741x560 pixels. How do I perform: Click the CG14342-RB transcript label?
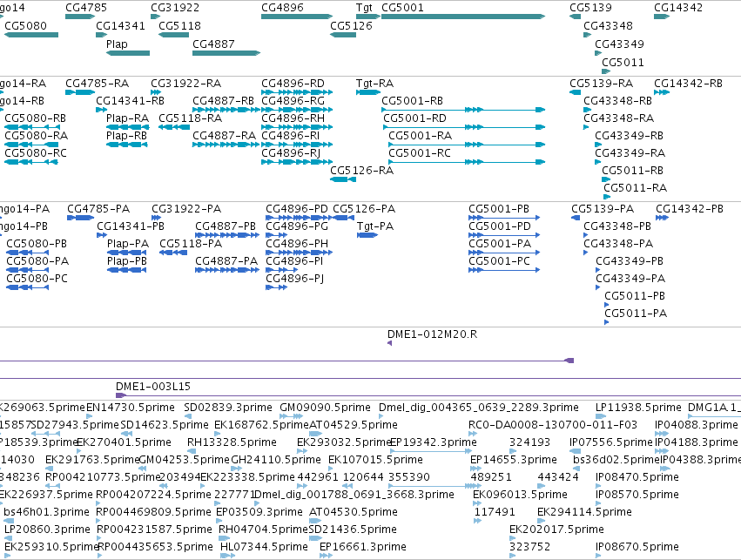pos(688,84)
